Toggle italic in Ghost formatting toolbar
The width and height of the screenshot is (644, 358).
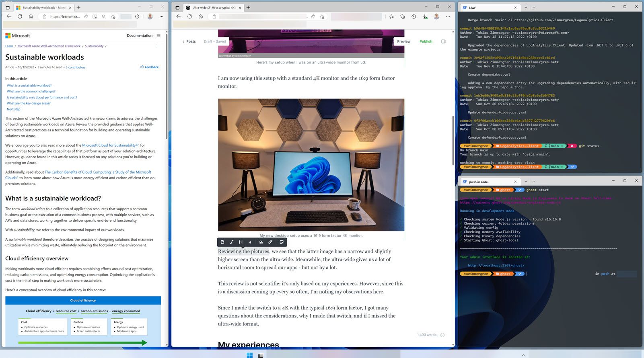pos(231,242)
